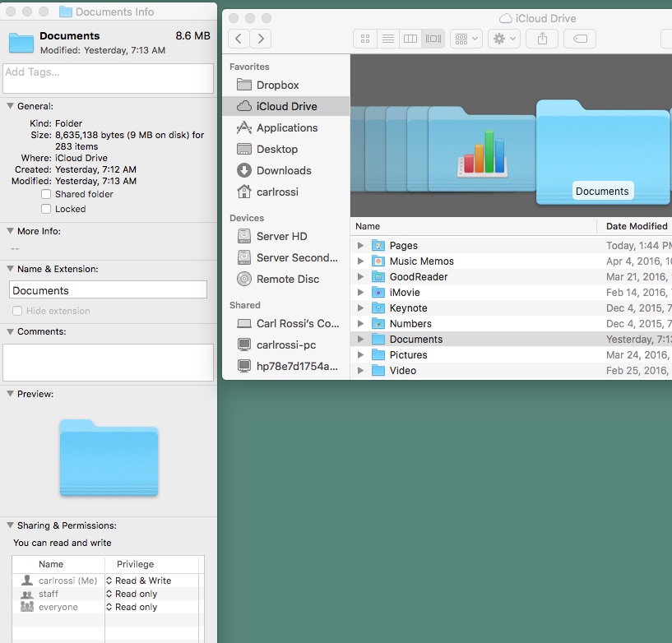Expand the Video folder row
Viewport: 672px width, 643px height.
pyautogui.click(x=360, y=371)
